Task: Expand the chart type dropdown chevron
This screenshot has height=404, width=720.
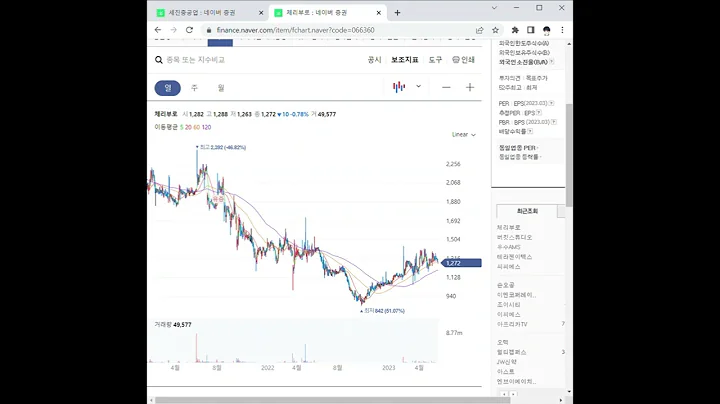Action: [418, 86]
